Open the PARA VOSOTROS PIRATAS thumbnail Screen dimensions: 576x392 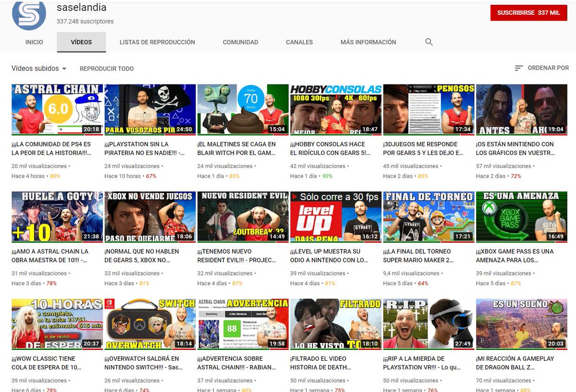pyautogui.click(x=150, y=110)
